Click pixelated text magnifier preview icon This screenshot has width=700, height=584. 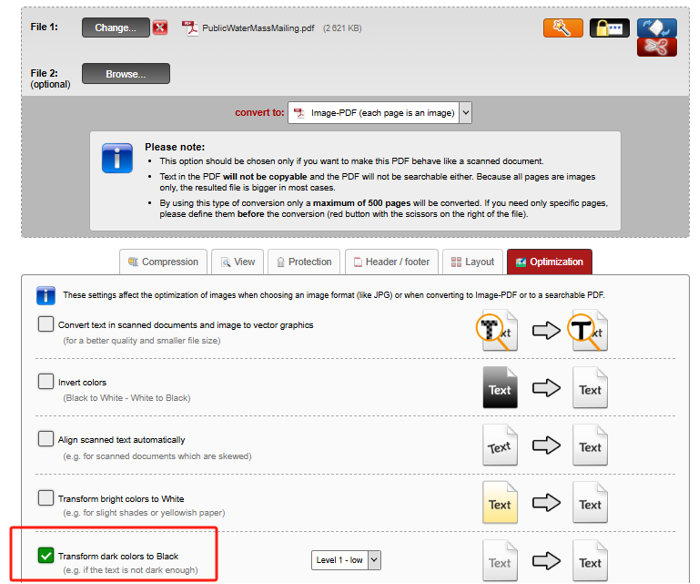pos(498,330)
